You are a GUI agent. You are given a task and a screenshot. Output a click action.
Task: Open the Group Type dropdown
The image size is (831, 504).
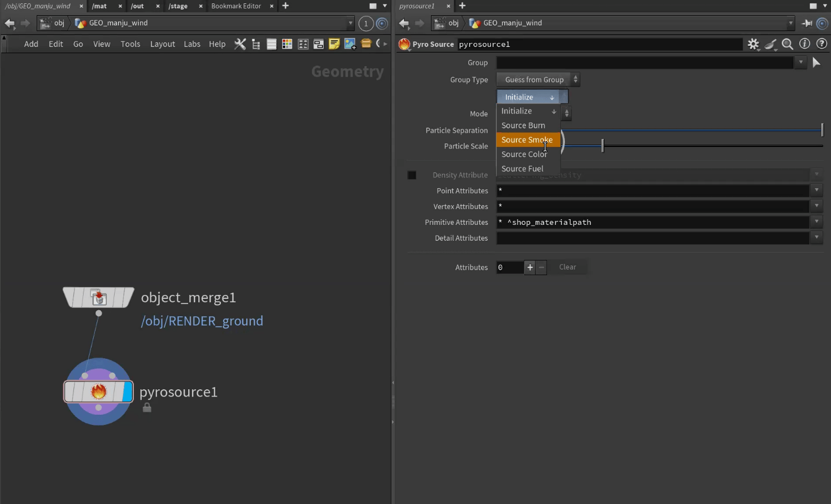pyautogui.click(x=538, y=80)
